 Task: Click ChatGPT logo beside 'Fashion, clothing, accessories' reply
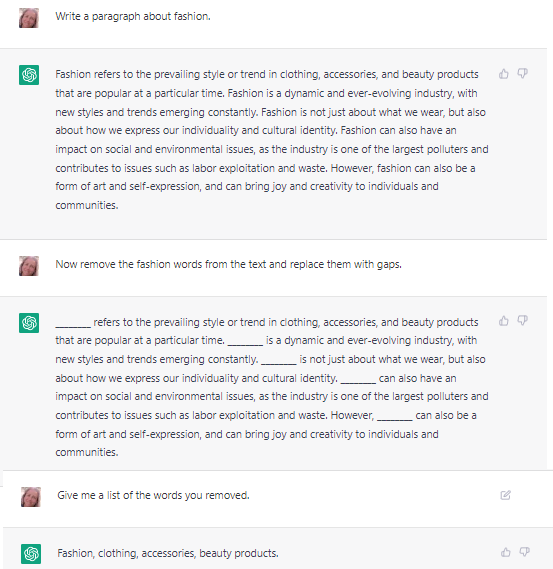point(31,554)
